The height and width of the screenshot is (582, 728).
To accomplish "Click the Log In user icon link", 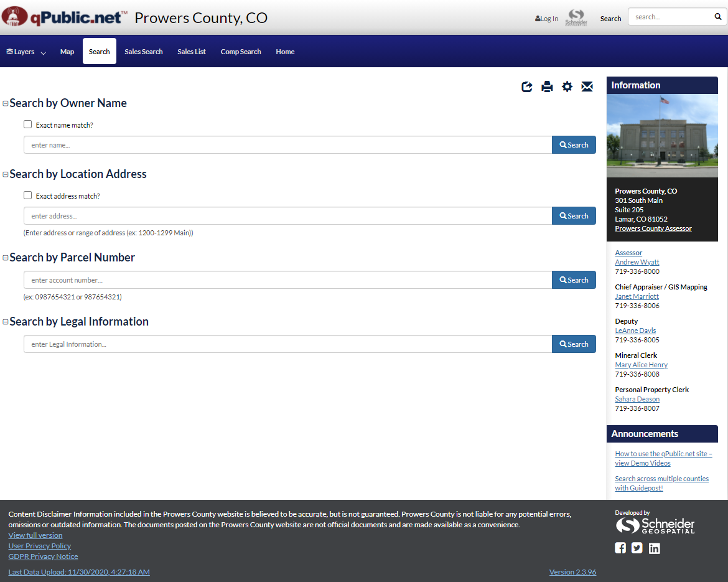I will pyautogui.click(x=546, y=19).
